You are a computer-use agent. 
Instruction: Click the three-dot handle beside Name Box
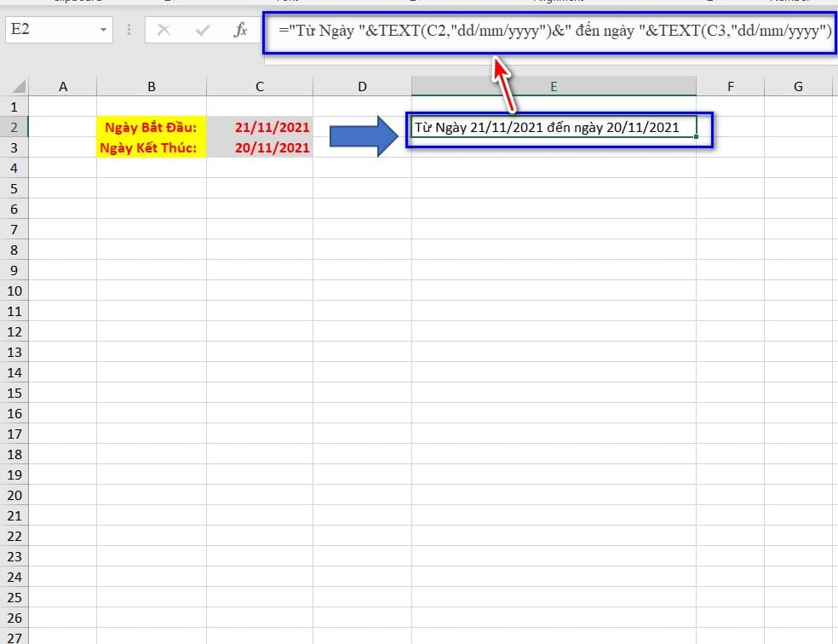129,31
